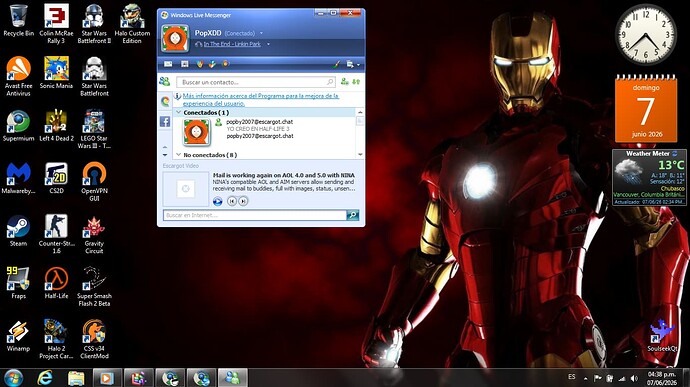
Task: Click the Weather Meter gadget showing 13°C
Action: pyautogui.click(x=649, y=177)
